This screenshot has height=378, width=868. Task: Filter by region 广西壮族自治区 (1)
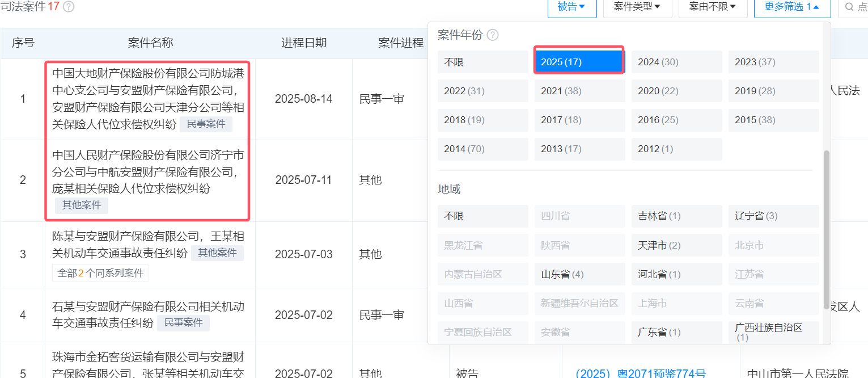tap(774, 332)
